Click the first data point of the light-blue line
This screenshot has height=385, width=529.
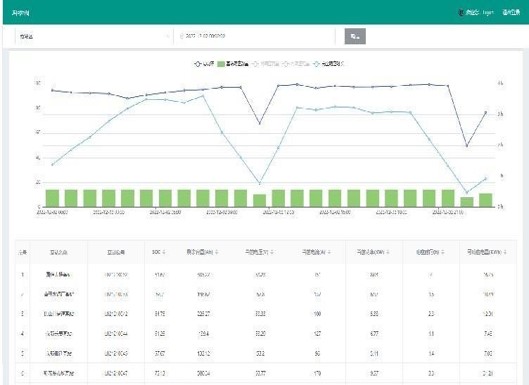(x=52, y=165)
